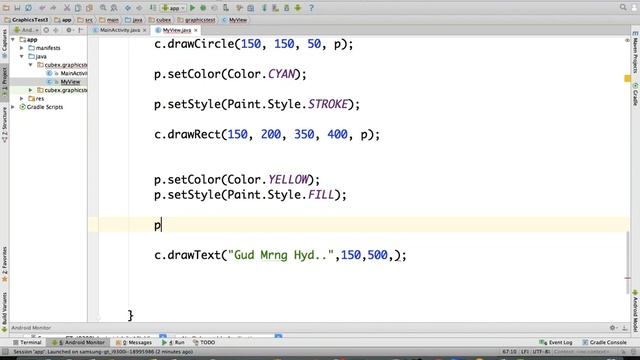
Task: Click the cubex breadcrumb
Action: point(160,20)
